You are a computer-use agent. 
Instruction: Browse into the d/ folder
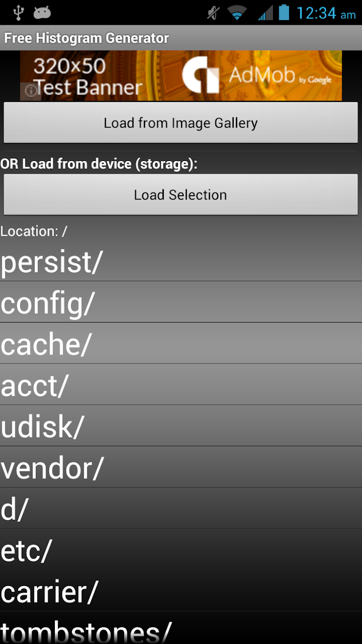(181, 508)
